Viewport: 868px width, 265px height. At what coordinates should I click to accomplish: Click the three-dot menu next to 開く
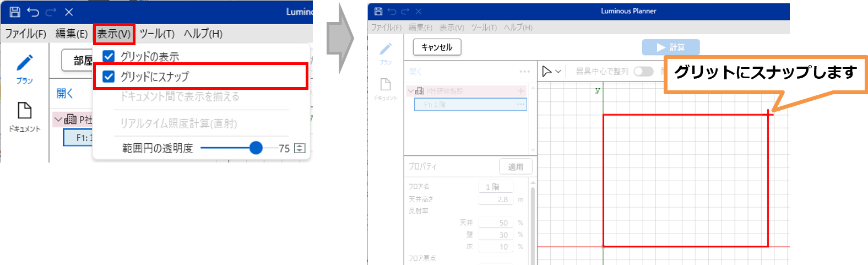coord(524,72)
